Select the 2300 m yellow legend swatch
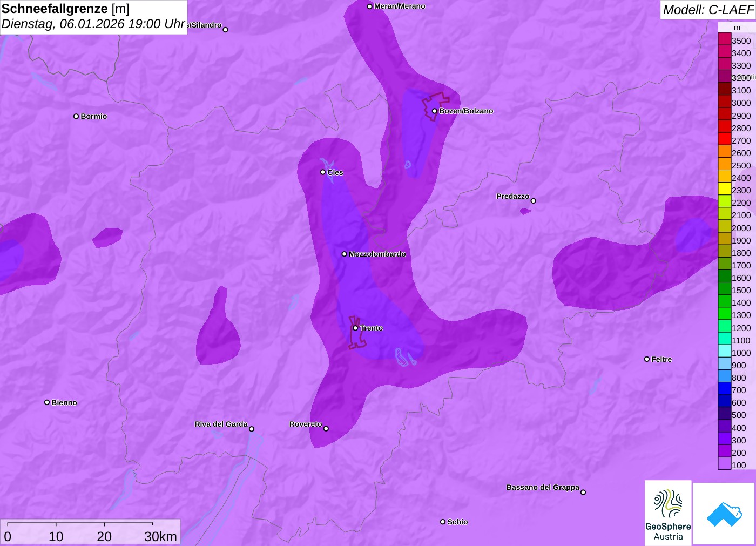Viewport: 756px width, 546px height. (725, 189)
